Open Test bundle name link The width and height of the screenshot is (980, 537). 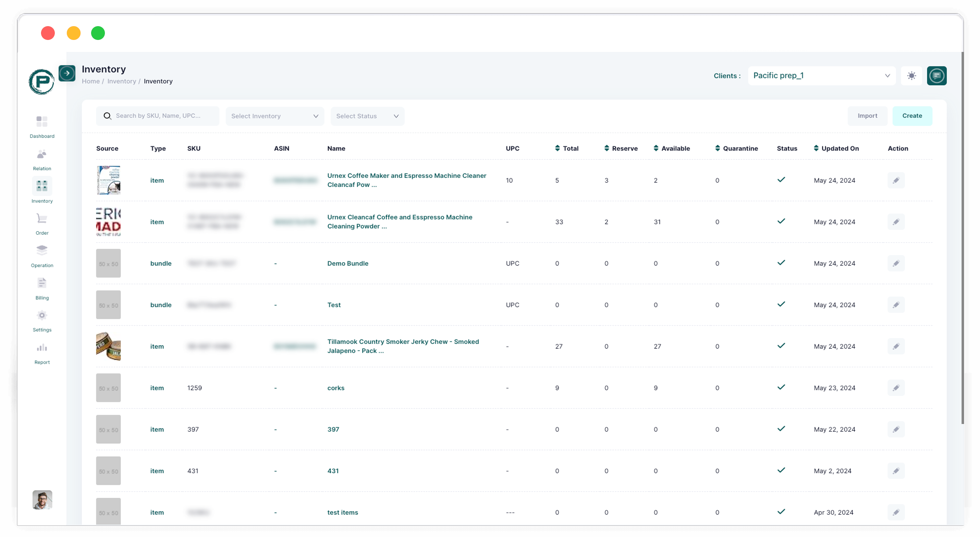pyautogui.click(x=334, y=305)
